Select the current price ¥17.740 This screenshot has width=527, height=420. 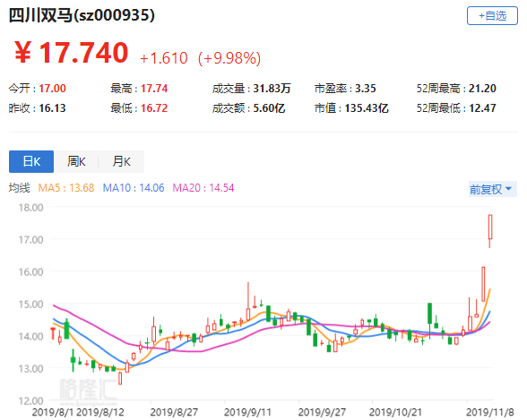(72, 52)
